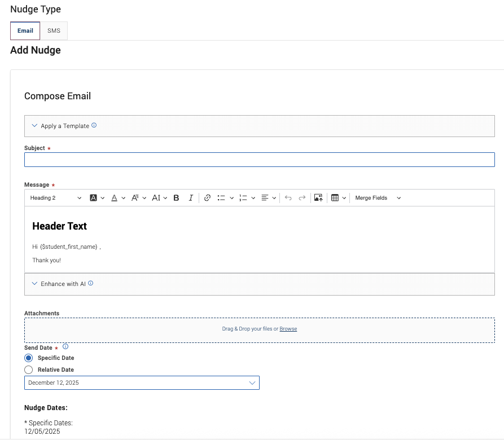This screenshot has width=504, height=440.
Task: Open the font color dropdown arrow
Action: [123, 198]
